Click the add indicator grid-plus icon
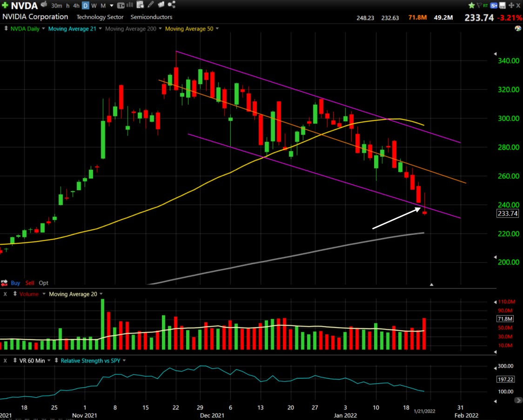 click(140, 4)
